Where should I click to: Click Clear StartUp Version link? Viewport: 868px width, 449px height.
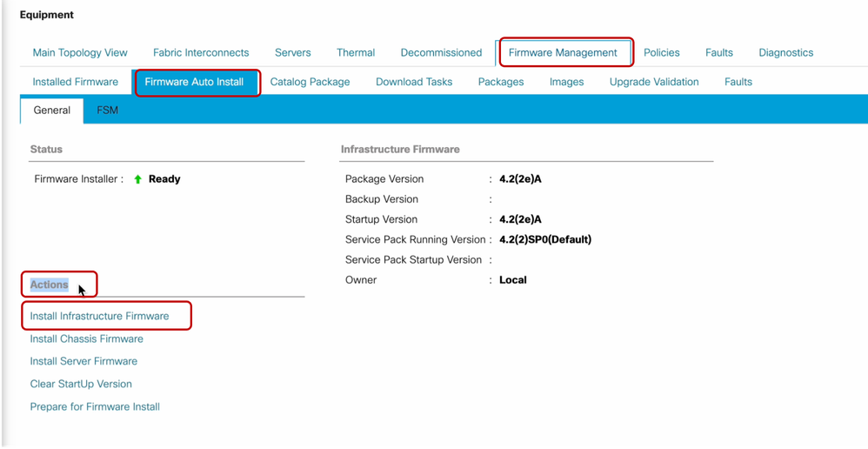[81, 384]
